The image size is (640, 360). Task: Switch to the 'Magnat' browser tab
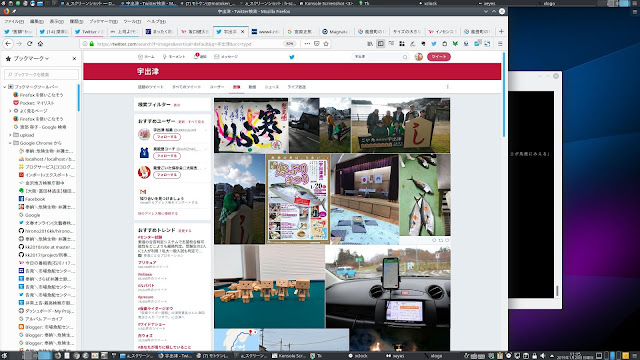point(336,31)
